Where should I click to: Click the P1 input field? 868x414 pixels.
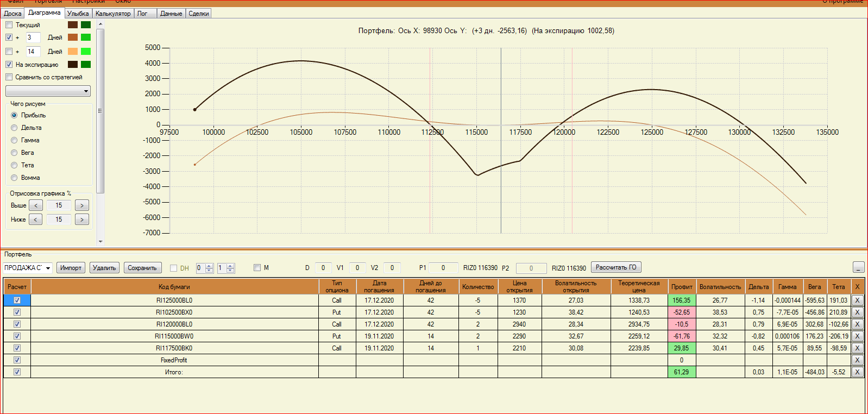click(x=443, y=268)
